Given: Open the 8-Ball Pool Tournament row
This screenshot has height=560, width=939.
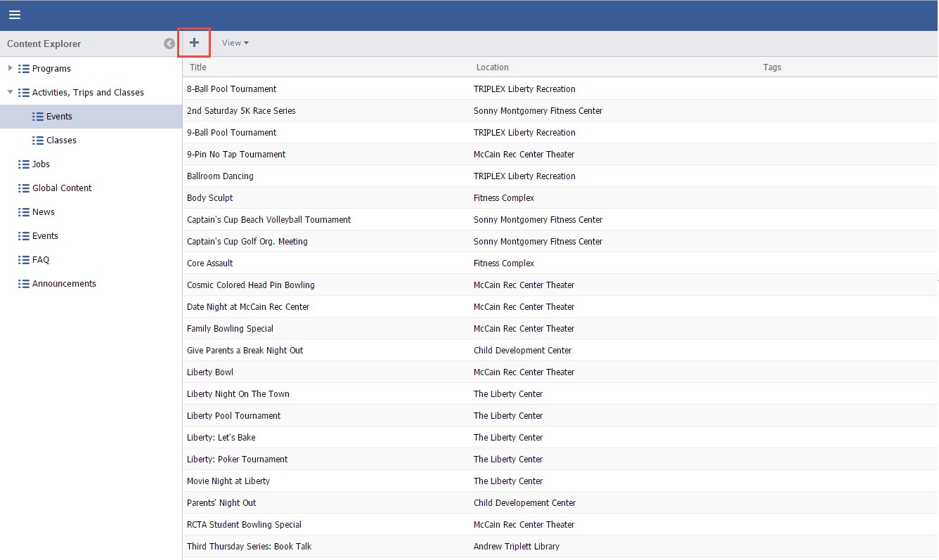Looking at the screenshot, I should pyautogui.click(x=232, y=89).
